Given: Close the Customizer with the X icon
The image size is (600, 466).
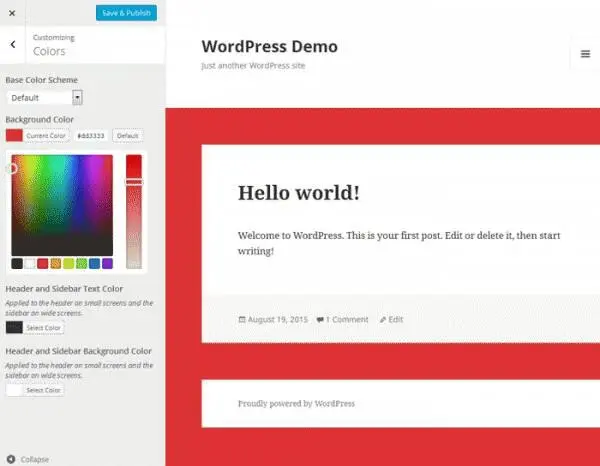Looking at the screenshot, I should (x=12, y=13).
